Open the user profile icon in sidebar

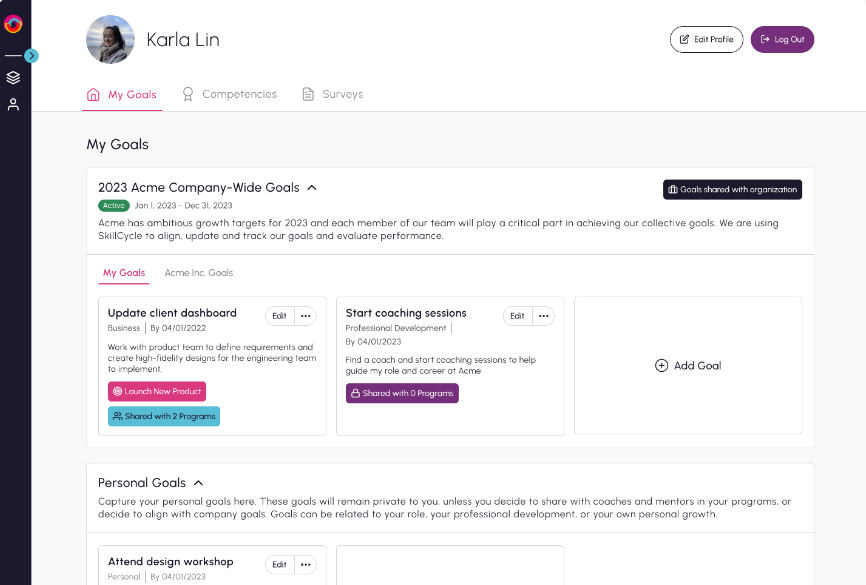[x=13, y=104]
